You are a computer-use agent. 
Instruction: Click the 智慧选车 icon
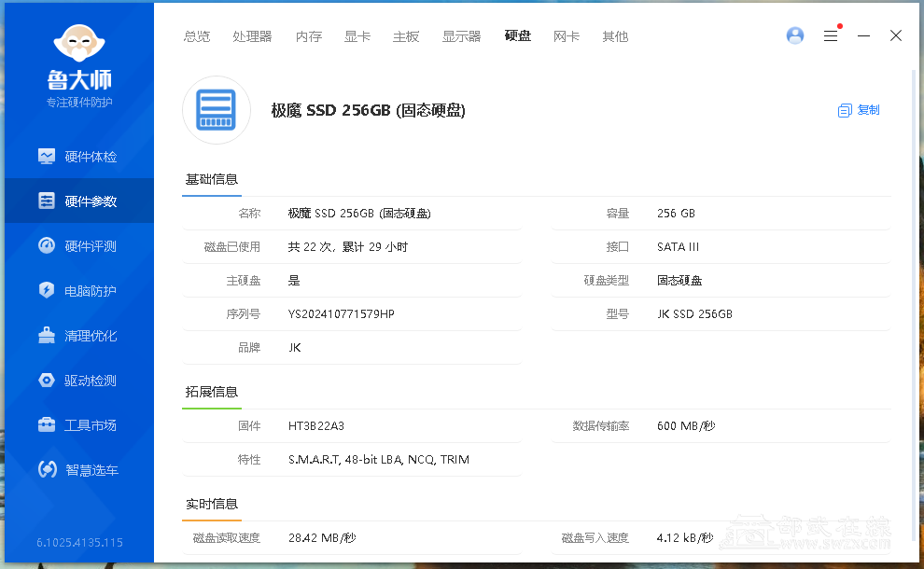48,469
